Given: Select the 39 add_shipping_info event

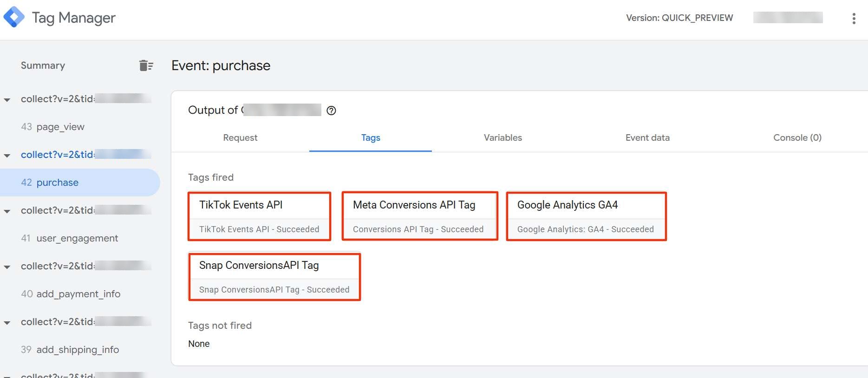Looking at the screenshot, I should click(x=80, y=350).
